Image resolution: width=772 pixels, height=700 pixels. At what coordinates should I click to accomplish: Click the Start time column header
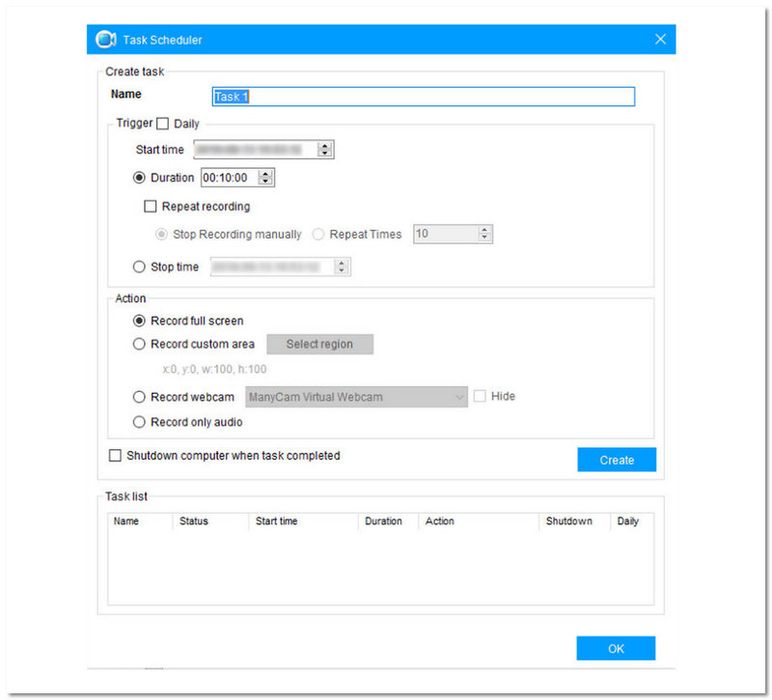point(276,521)
